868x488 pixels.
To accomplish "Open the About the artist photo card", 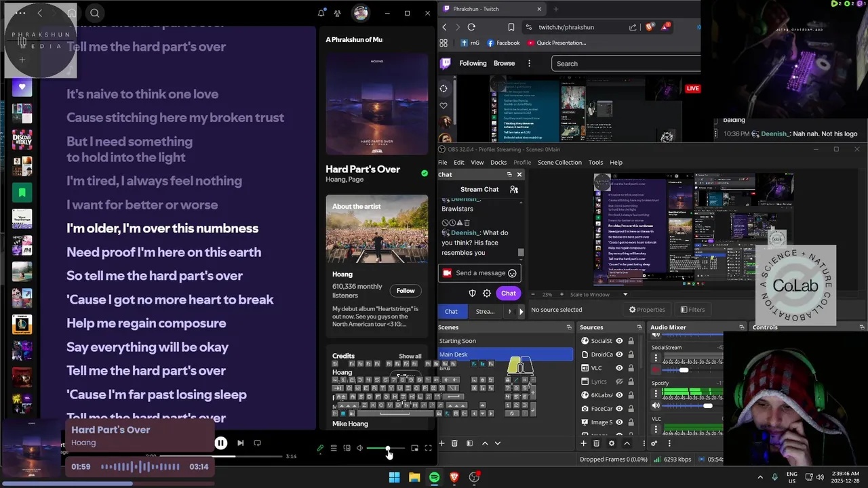I will [376, 229].
